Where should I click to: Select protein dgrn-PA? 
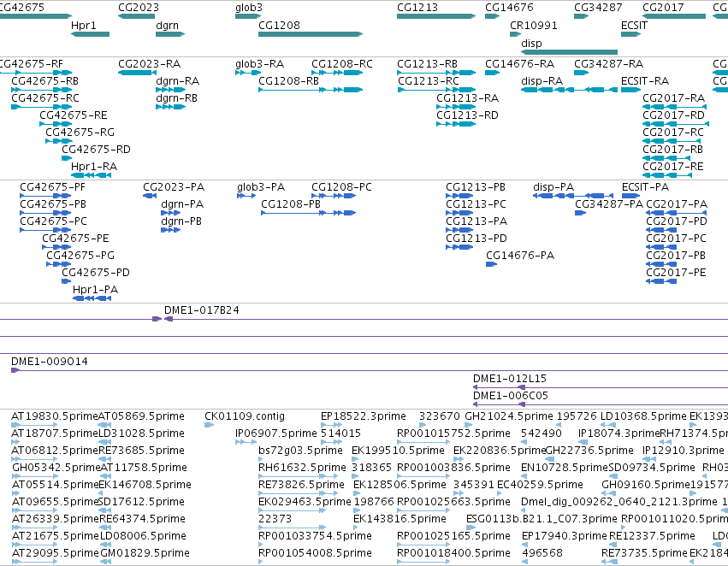[182, 204]
